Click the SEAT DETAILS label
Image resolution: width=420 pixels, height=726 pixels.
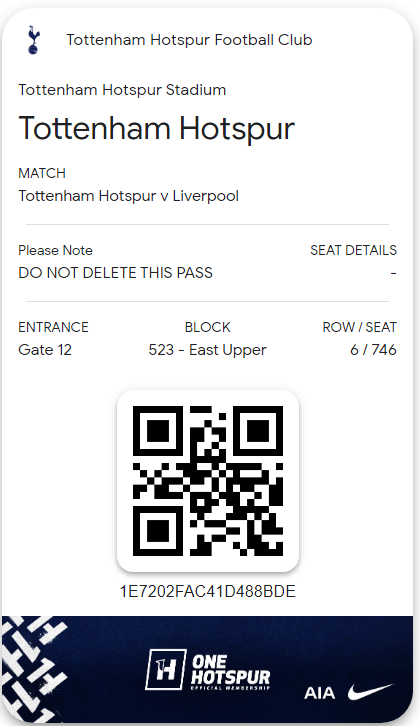point(353,250)
